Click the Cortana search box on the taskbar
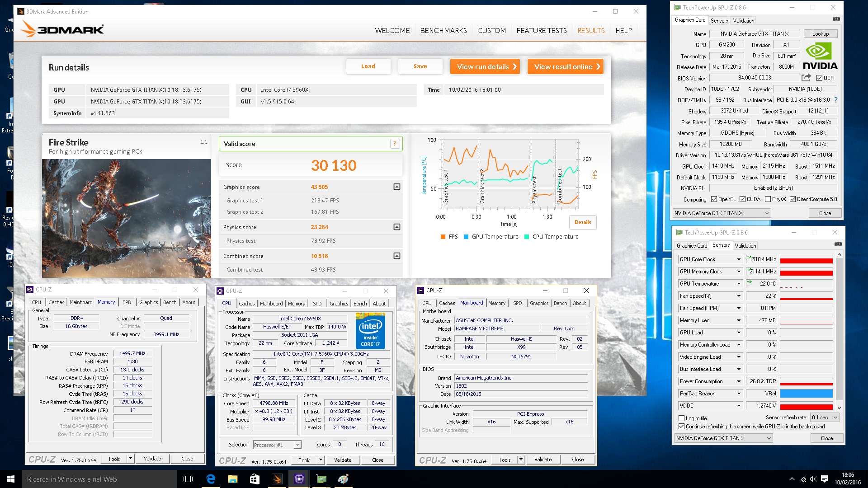Image resolution: width=868 pixels, height=488 pixels. point(99,479)
